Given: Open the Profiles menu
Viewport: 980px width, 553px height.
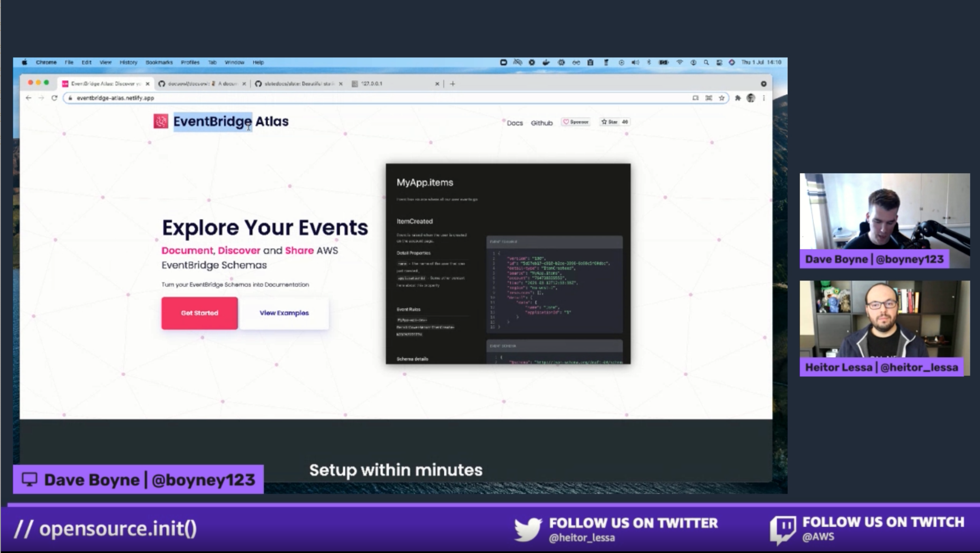Looking at the screenshot, I should (190, 62).
